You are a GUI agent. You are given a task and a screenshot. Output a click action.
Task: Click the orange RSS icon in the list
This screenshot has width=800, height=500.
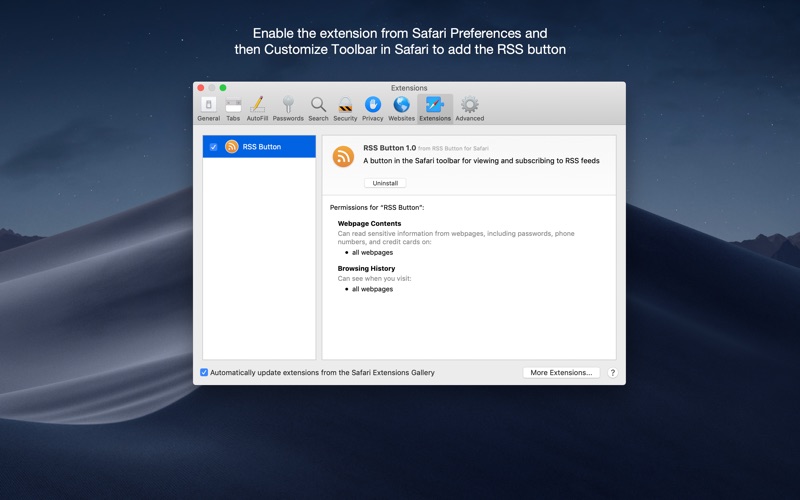[232, 147]
